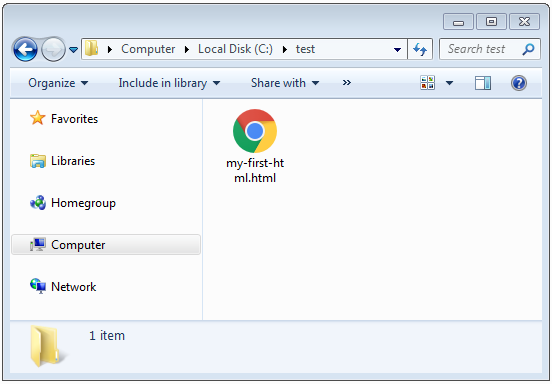Screen dimensions: 552x384
Task: Toggle the preview pane
Action: click(483, 83)
